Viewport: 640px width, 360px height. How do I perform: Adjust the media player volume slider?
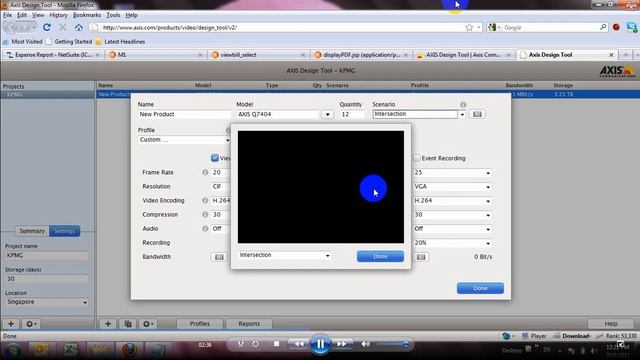coord(392,344)
